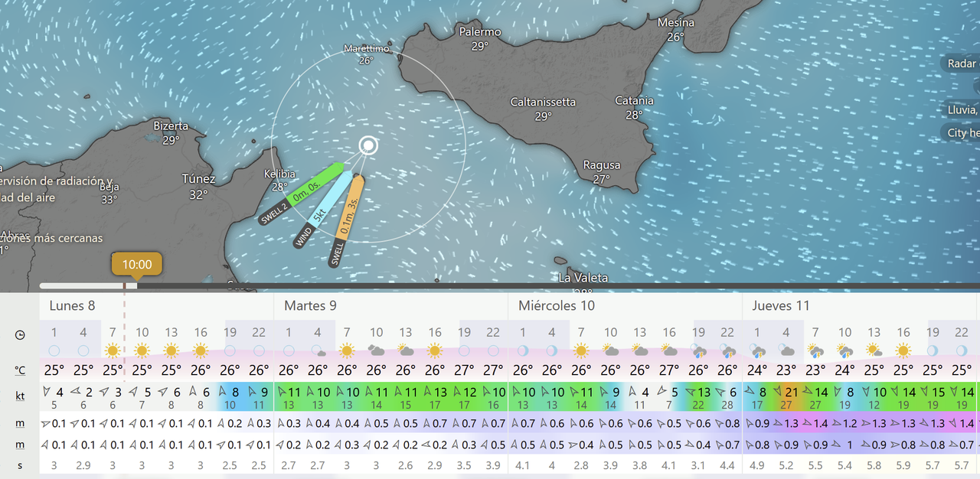The height and width of the screenshot is (479, 980).
Task: Click sun icon at 7h Miércoles 10
Action: [x=581, y=350]
